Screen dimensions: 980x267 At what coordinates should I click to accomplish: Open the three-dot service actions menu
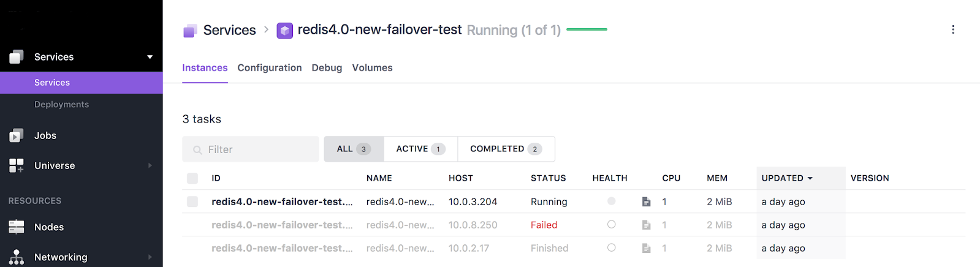click(x=952, y=29)
